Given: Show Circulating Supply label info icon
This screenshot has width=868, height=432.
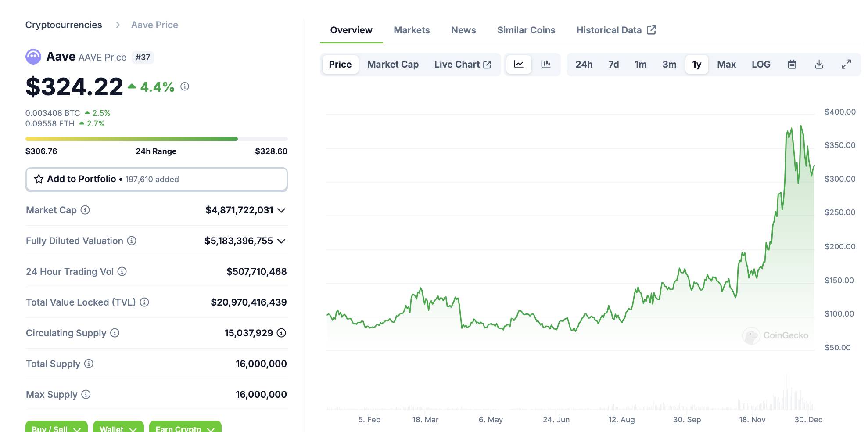Looking at the screenshot, I should click(x=115, y=333).
